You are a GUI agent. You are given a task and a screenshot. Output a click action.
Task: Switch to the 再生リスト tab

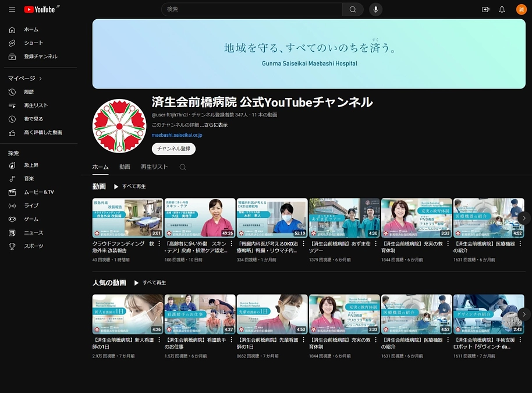coord(153,167)
